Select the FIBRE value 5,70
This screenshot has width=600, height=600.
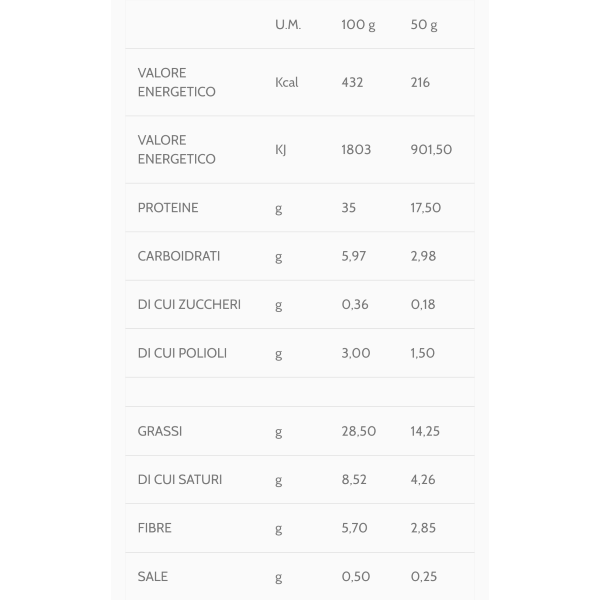coord(354,528)
